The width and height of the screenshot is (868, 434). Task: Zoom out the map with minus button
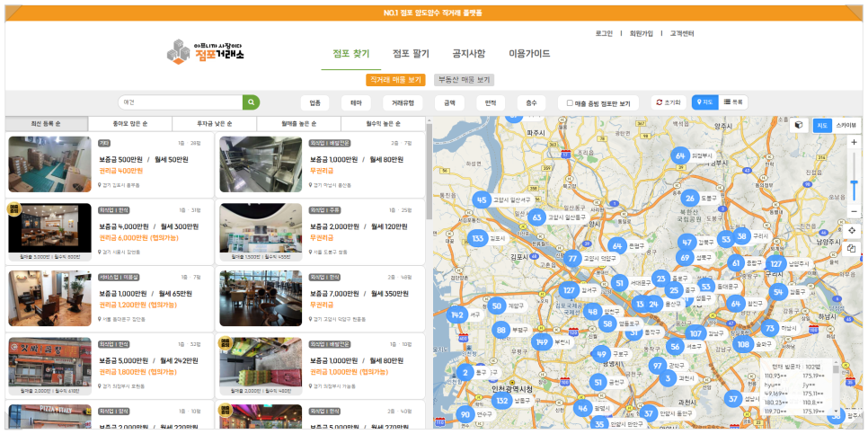(x=854, y=211)
